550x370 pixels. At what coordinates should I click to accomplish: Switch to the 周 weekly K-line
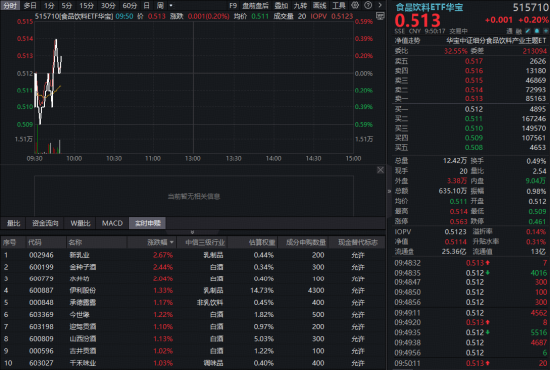[160, 5]
